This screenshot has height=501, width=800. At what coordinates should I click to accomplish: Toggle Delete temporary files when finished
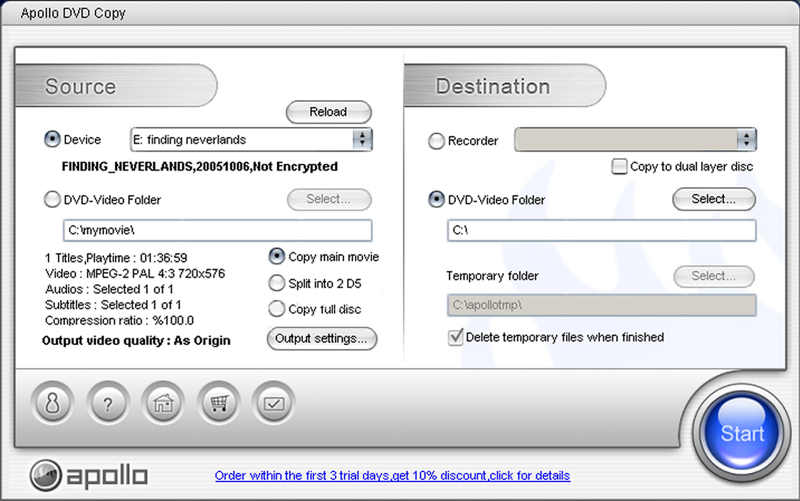click(x=455, y=337)
